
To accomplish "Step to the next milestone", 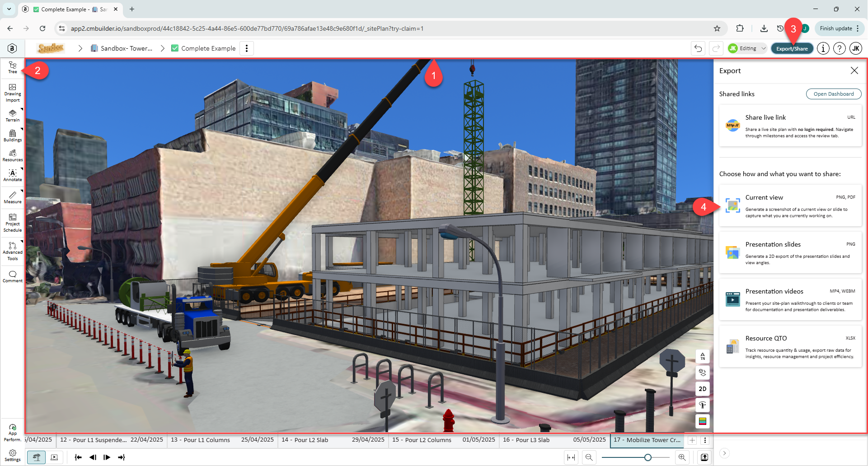I will 107,457.
